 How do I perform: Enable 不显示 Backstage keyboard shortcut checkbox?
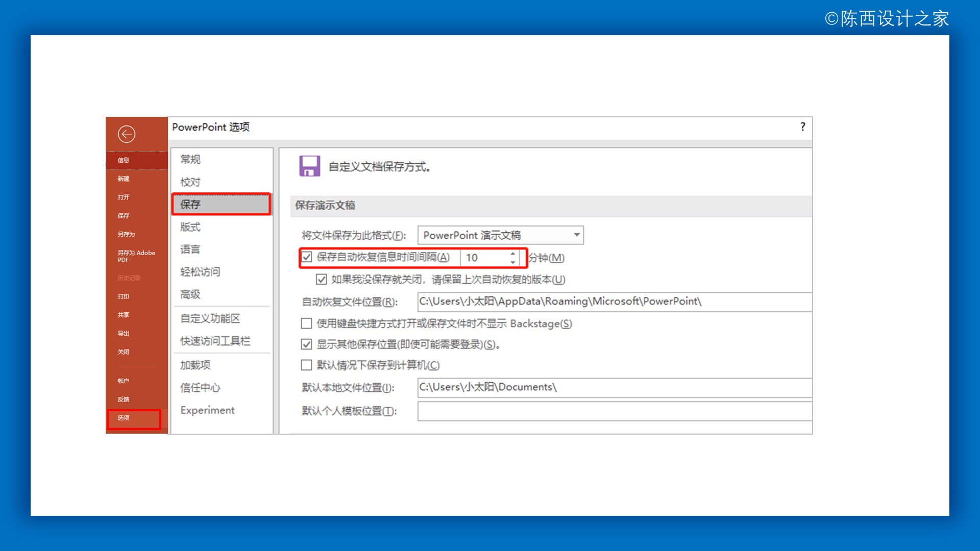pos(306,323)
